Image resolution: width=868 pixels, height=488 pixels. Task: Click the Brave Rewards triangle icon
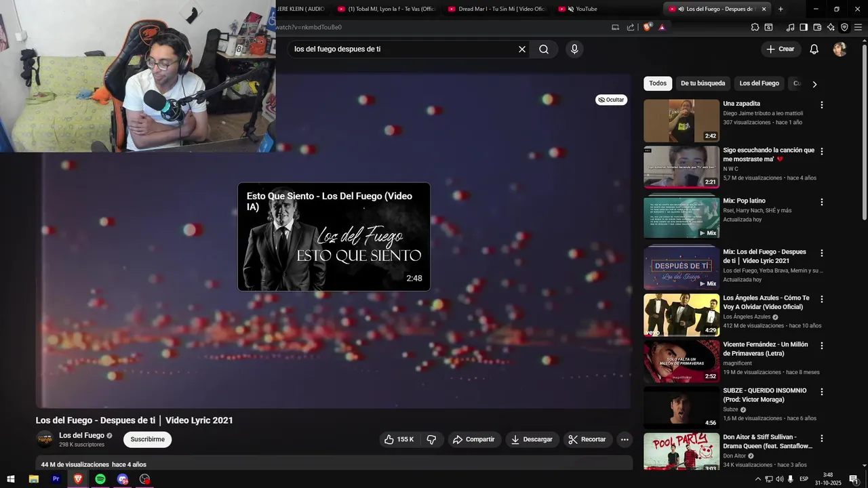pos(662,27)
